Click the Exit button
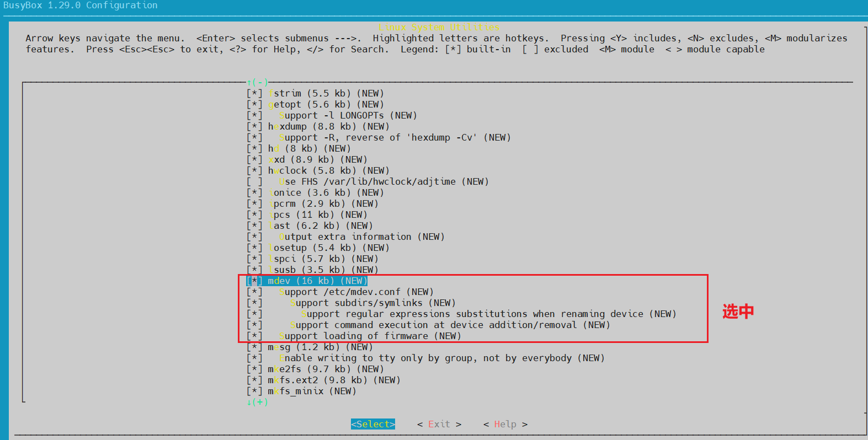Image resolution: width=868 pixels, height=440 pixels. pyautogui.click(x=439, y=424)
